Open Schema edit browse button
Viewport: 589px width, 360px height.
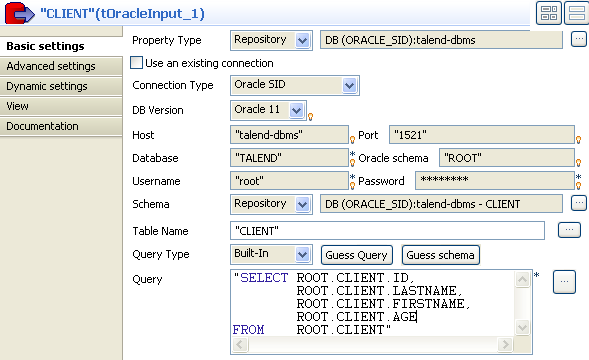coord(578,203)
